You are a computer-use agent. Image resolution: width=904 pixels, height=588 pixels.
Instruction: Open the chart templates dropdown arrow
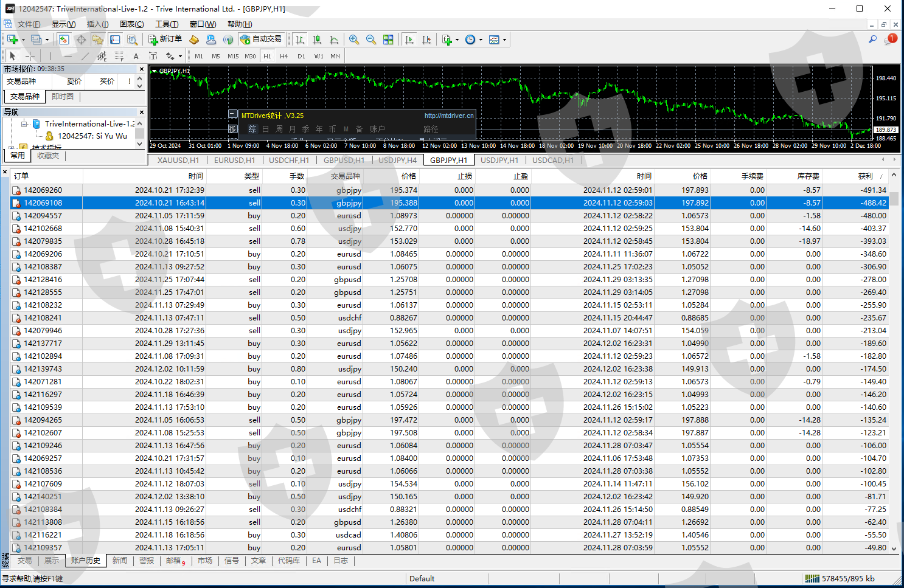[504, 40]
